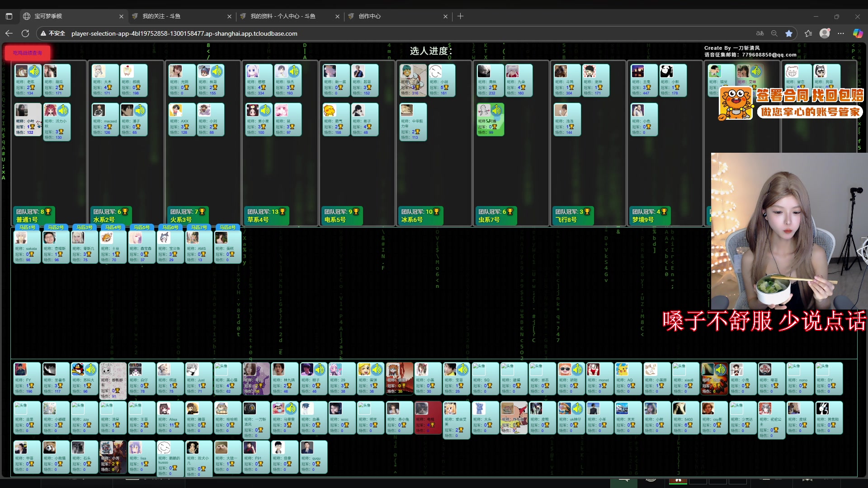Screen dimensions: 868x488
Task: Select the lisa player card
Action: click(x=142, y=457)
